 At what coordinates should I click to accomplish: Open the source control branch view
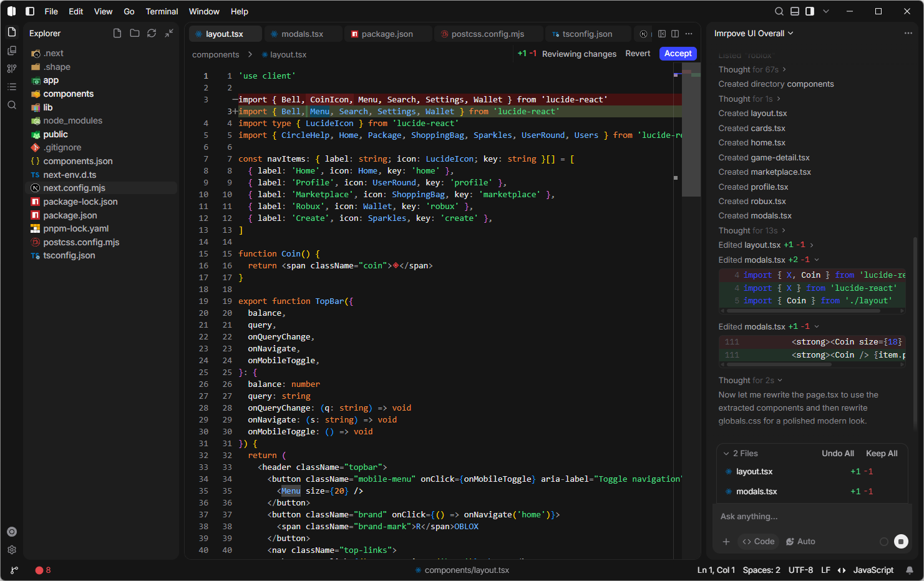click(12, 69)
